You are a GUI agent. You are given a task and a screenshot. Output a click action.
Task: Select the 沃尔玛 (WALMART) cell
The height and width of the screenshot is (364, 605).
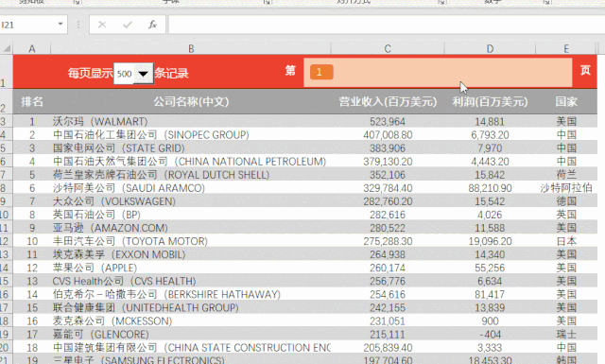(191, 122)
